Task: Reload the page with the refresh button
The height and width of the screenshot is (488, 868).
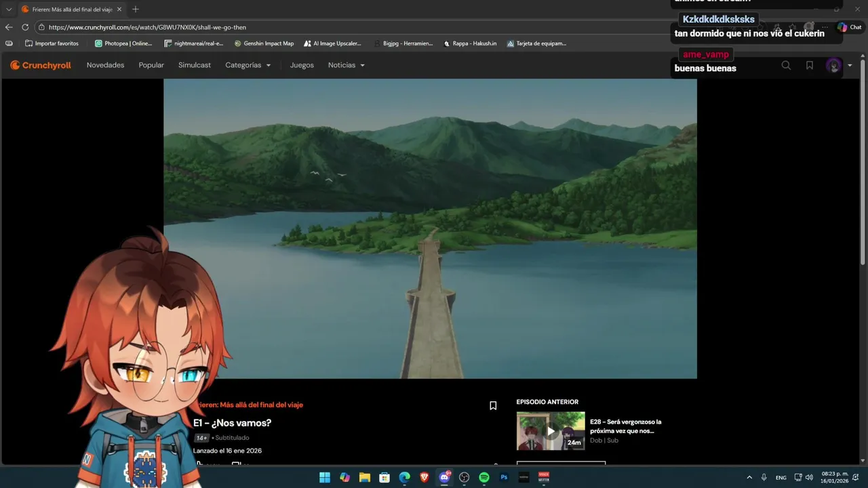Action: [x=25, y=27]
